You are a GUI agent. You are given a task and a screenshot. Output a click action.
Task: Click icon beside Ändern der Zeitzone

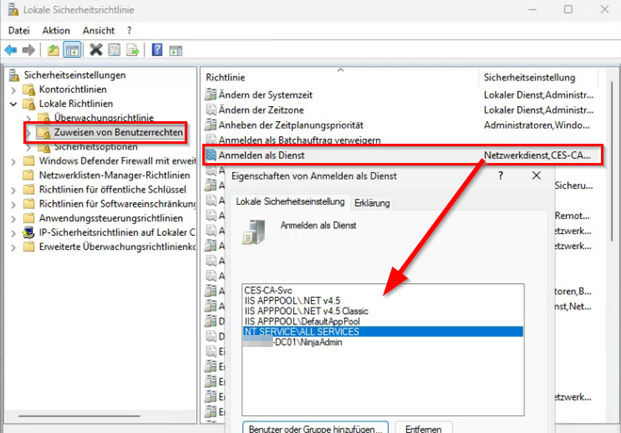click(x=211, y=110)
